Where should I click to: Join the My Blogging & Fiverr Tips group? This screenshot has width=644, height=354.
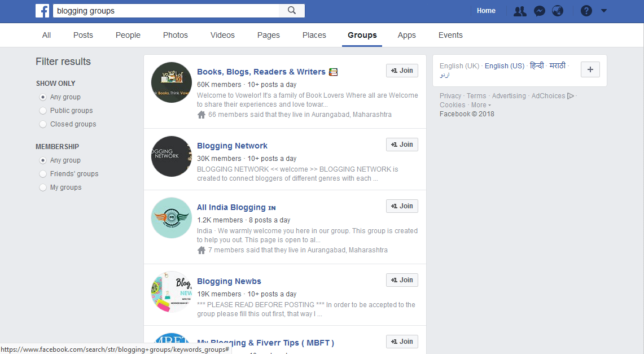pyautogui.click(x=402, y=342)
